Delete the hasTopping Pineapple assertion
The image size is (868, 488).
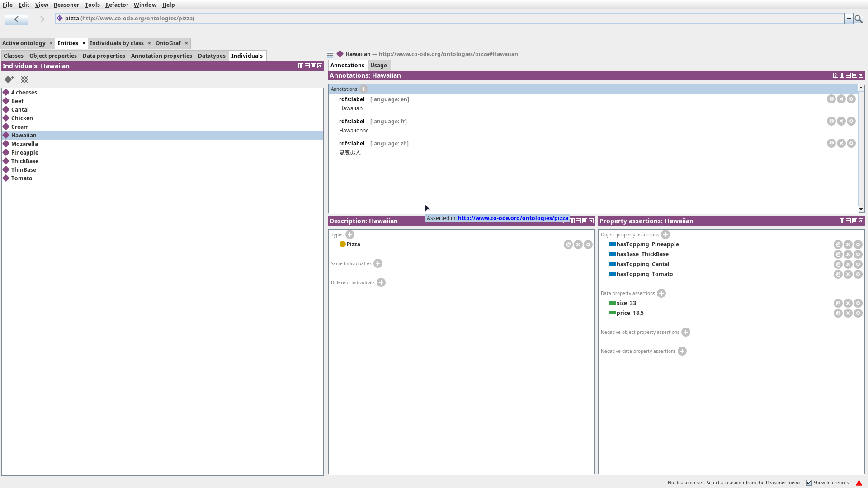pos(848,244)
